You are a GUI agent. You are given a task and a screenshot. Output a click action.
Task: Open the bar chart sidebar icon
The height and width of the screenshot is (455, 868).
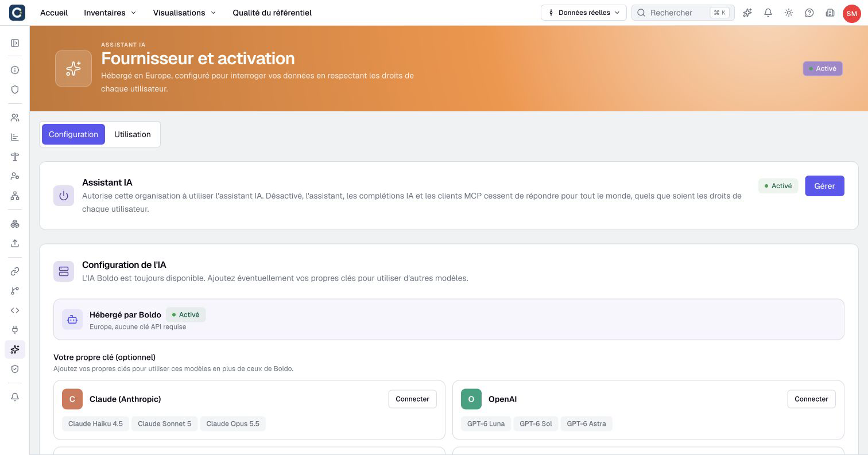click(15, 137)
